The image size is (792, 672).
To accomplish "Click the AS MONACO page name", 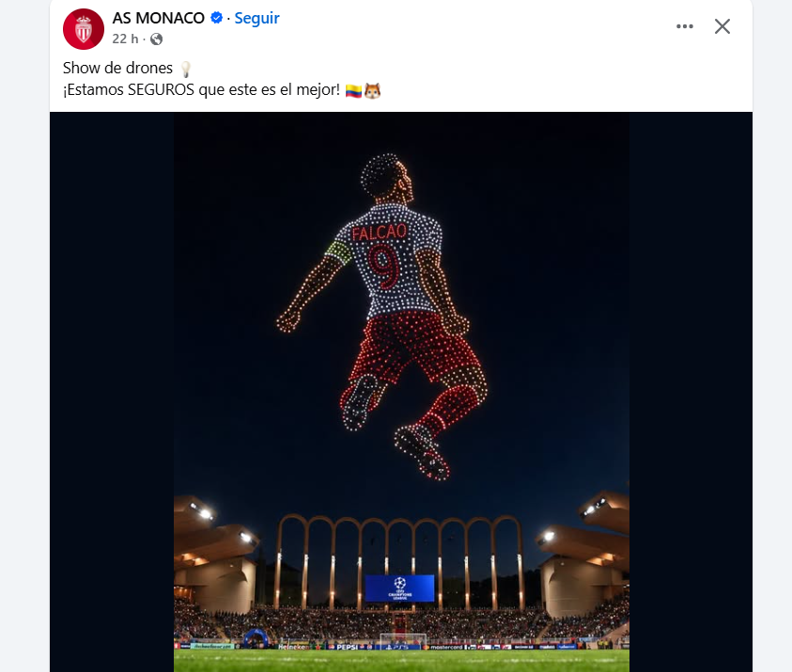I will (158, 18).
